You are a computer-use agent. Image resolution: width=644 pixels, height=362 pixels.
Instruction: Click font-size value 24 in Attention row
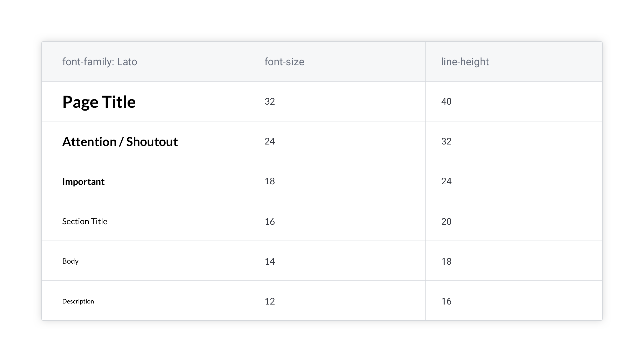(x=270, y=141)
